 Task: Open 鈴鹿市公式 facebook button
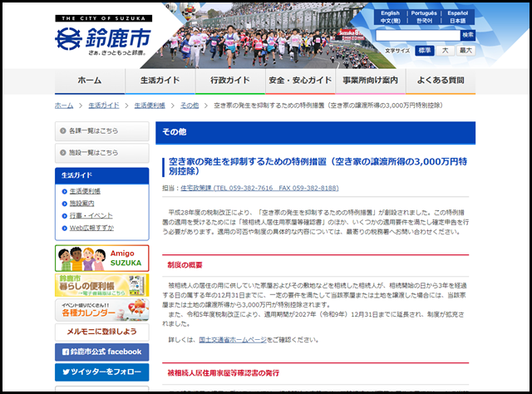tap(102, 352)
